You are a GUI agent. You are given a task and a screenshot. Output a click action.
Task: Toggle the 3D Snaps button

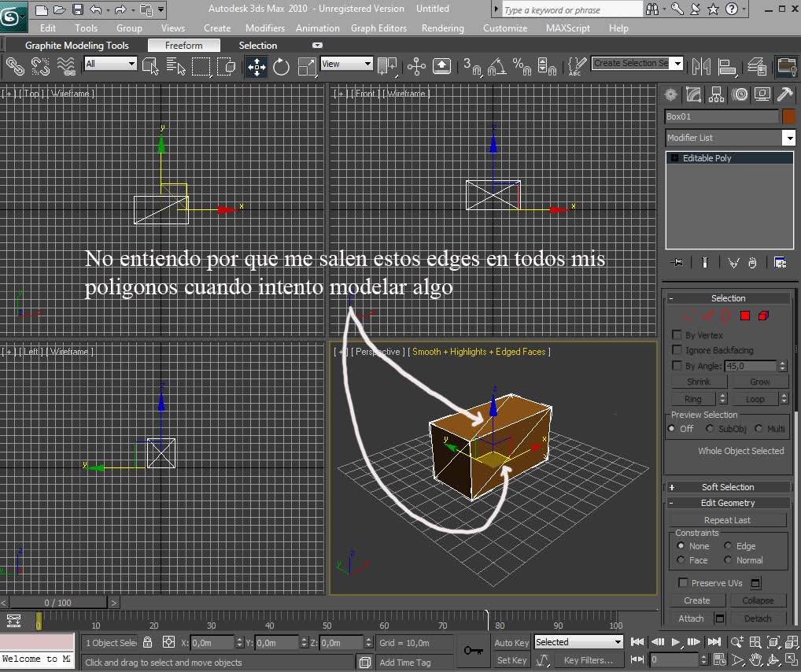point(472,67)
